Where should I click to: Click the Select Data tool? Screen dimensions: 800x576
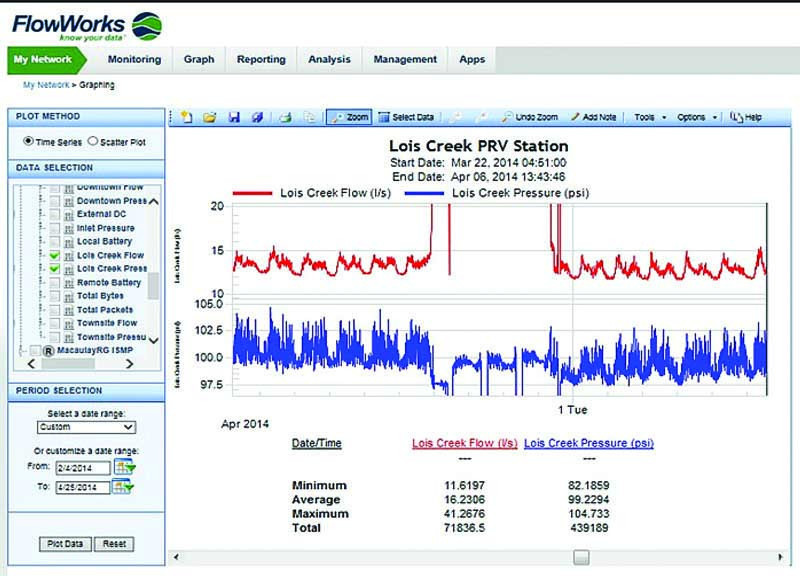coord(406,117)
